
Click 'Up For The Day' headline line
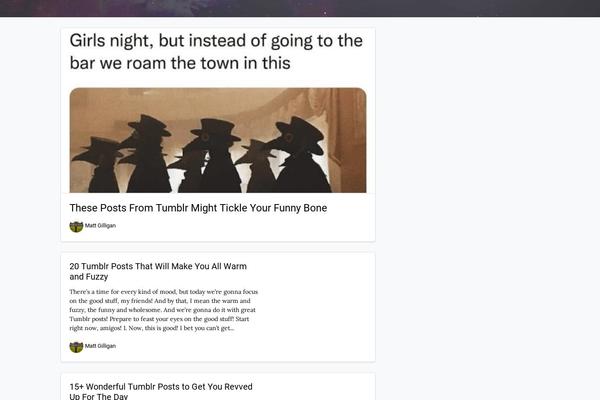(99, 397)
